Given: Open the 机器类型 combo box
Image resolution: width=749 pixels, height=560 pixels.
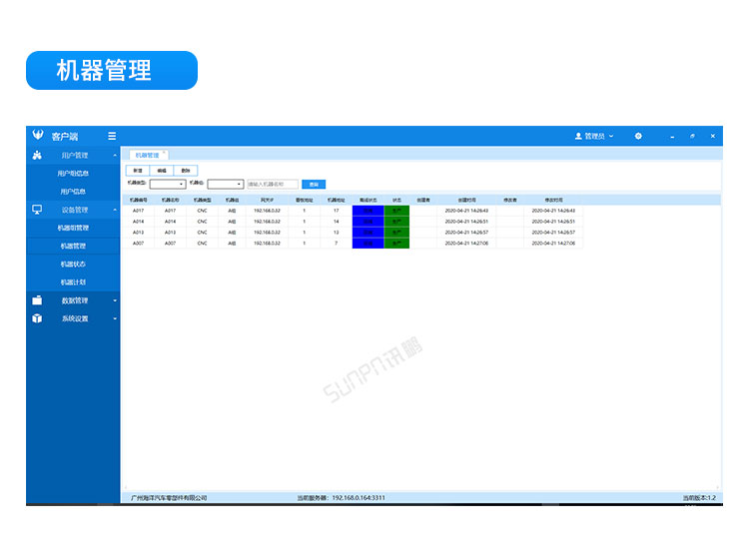Looking at the screenshot, I should click(168, 184).
